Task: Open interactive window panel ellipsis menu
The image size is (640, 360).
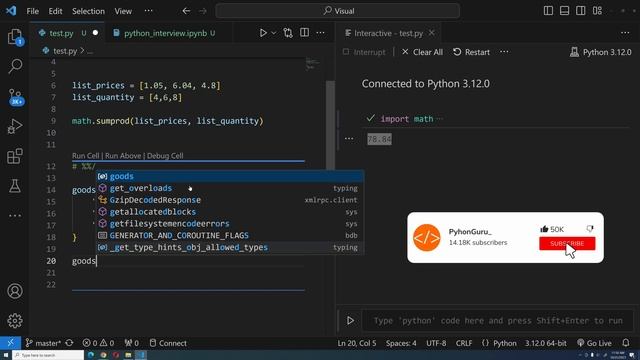Action: [625, 33]
